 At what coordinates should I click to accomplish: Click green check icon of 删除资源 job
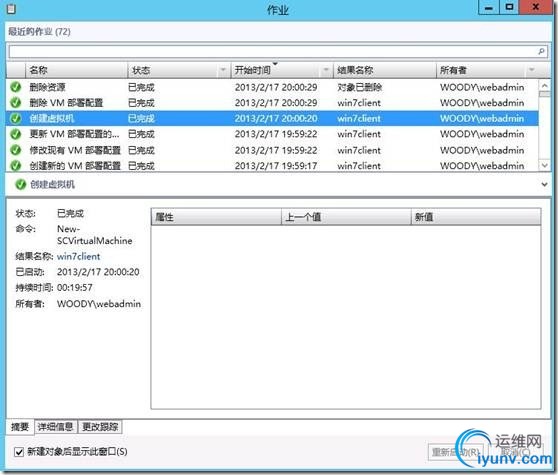point(16,87)
